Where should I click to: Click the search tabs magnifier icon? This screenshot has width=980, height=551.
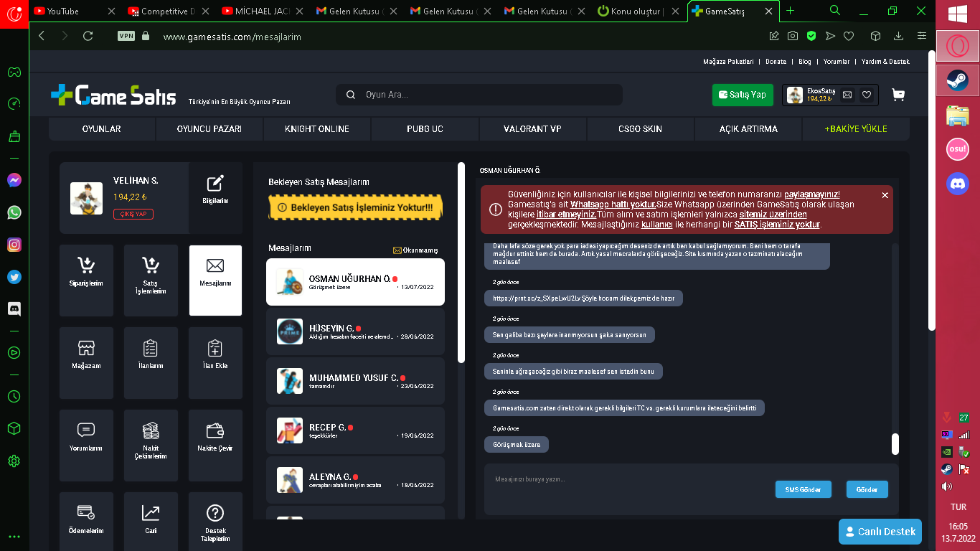click(x=835, y=11)
